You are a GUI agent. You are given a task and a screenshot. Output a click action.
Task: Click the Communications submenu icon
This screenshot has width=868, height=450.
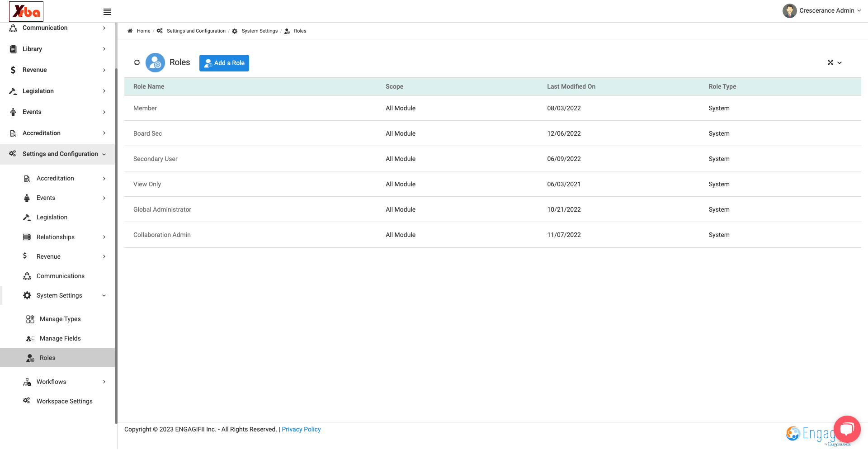tap(27, 276)
